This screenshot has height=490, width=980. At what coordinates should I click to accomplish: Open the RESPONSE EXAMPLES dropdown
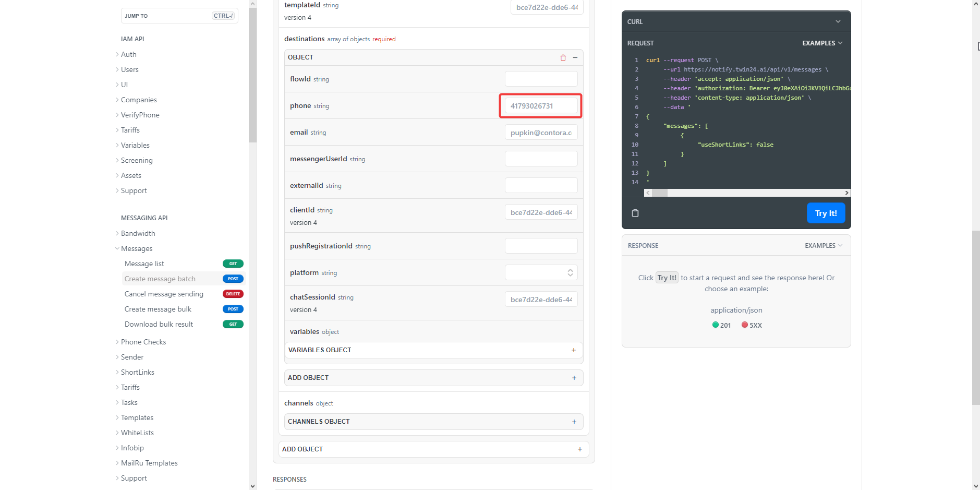click(824, 246)
